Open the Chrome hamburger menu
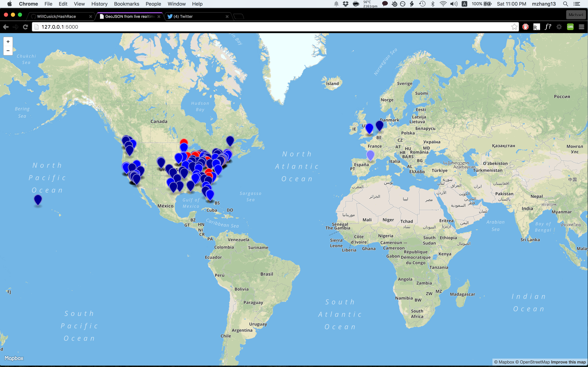The image size is (588, 367). click(581, 27)
